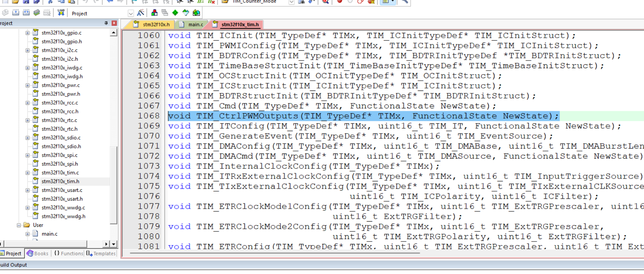Screen dimensions: 644x274
Task: Expand the stm32f10x_pwr.c tree node
Action: [27, 85]
